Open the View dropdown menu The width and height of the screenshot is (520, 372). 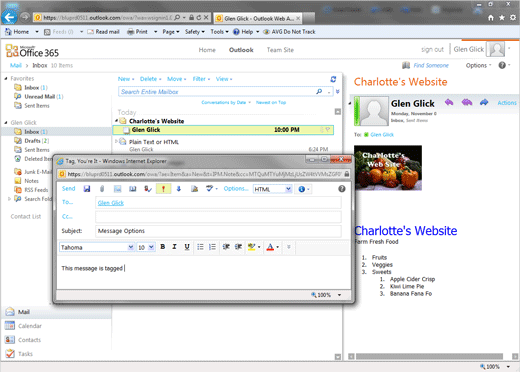224,79
